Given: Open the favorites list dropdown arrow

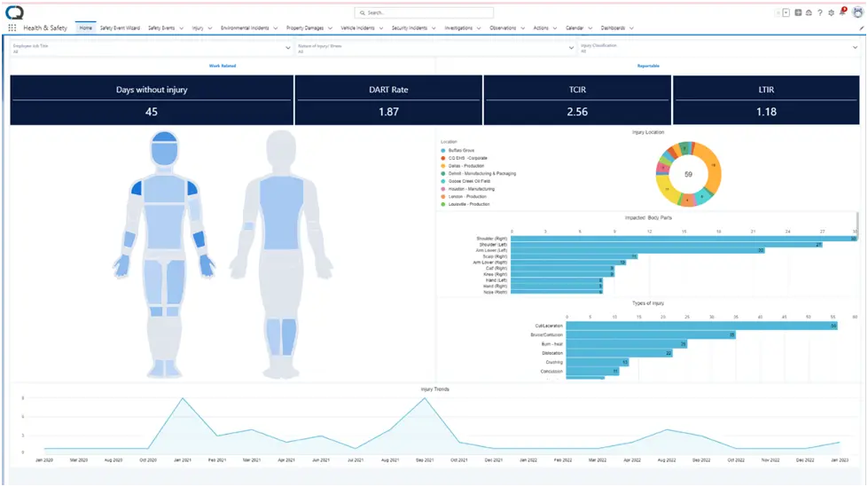Looking at the screenshot, I should click(x=786, y=12).
